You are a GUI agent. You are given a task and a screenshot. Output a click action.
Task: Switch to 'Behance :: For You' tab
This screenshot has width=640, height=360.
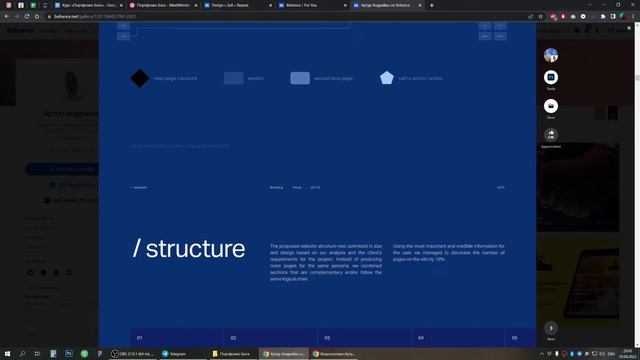(313, 5)
